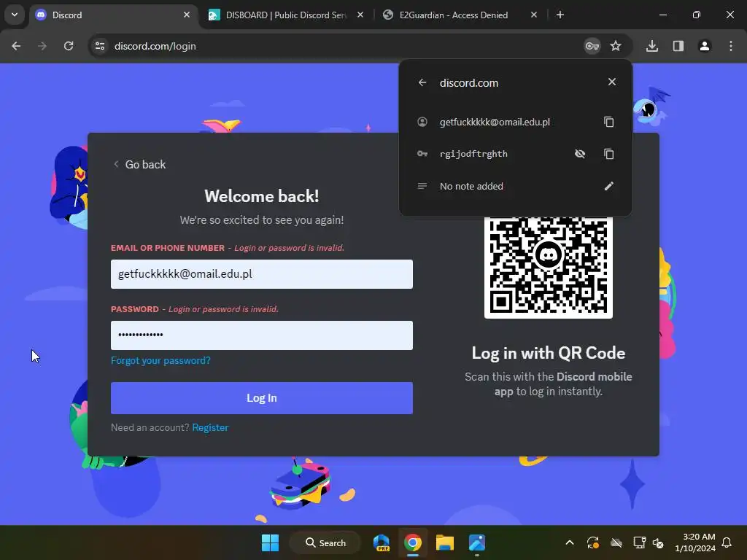
Task: Show hidden system tray icons
Action: click(x=569, y=542)
